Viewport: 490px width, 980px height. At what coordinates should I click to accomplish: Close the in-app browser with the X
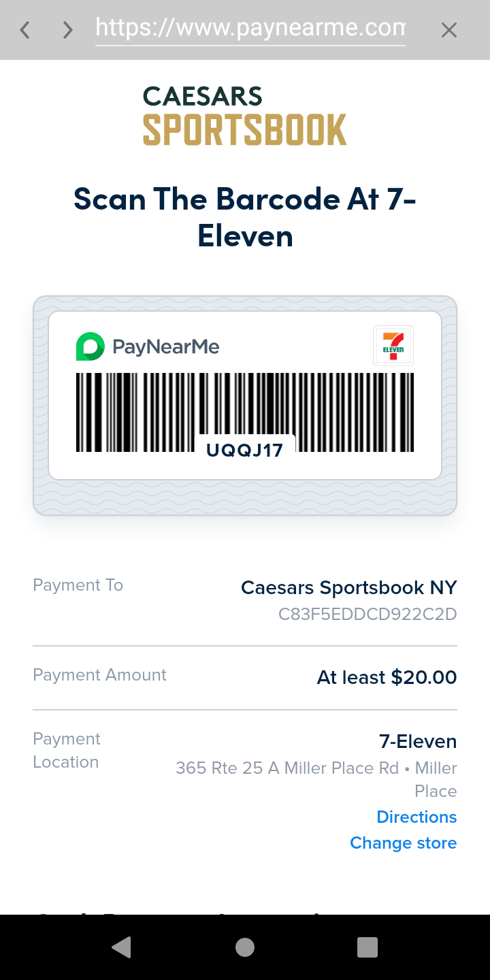click(448, 30)
